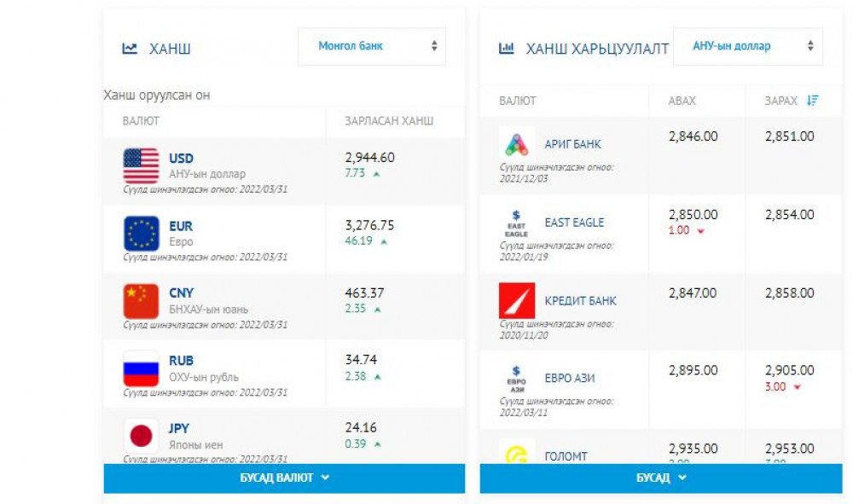Click Кредит Банк buy rate 2,847.00

693,293
